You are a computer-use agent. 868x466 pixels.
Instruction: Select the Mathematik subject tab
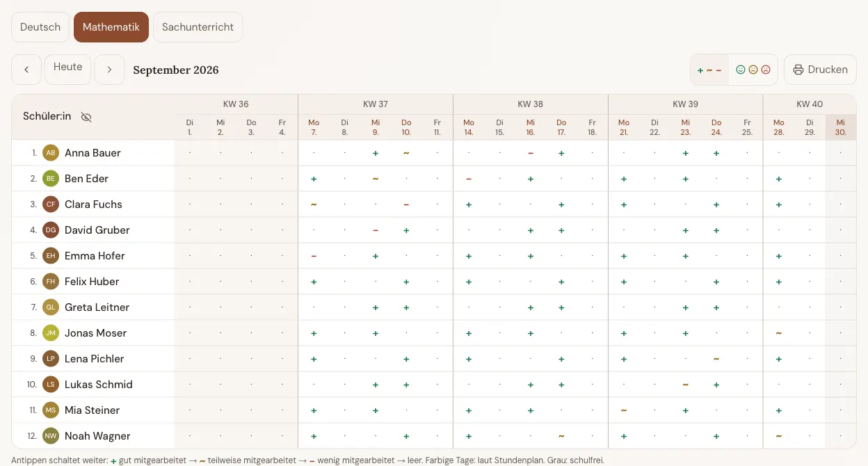(111, 27)
